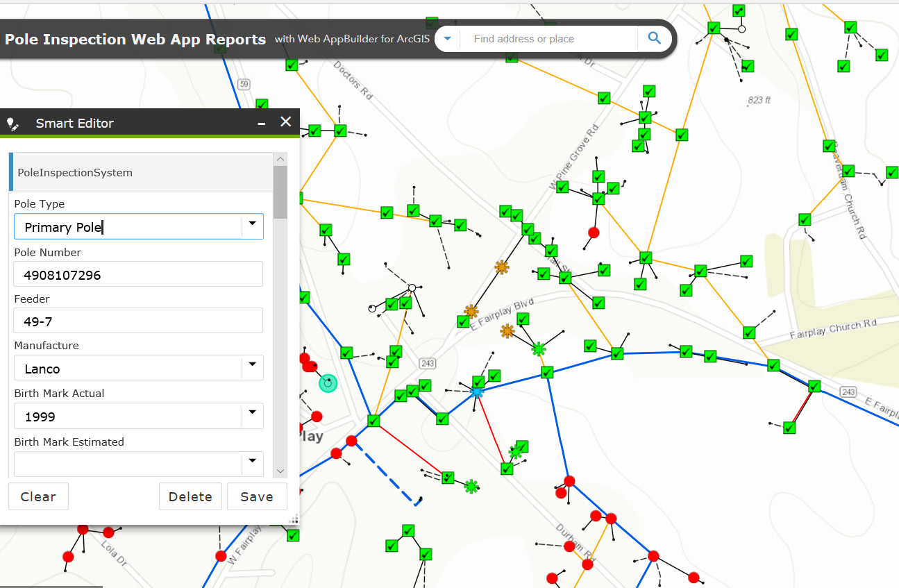Open the Birth Mark Estimated dropdown

click(x=252, y=463)
